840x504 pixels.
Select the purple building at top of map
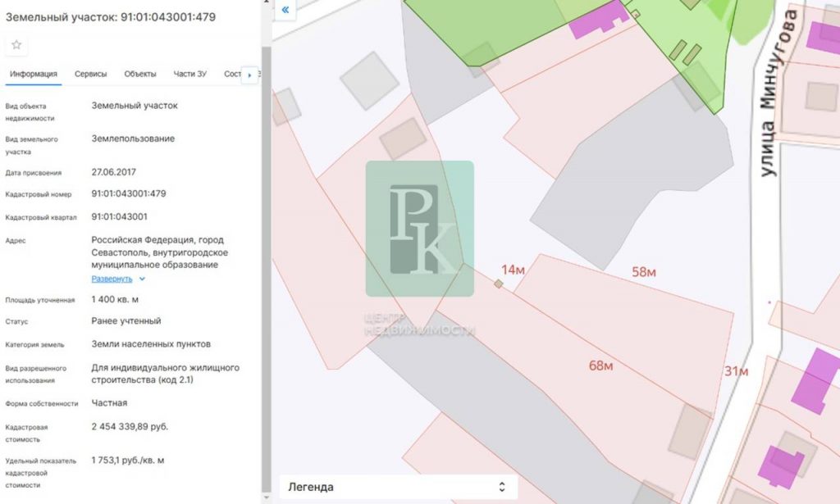(594, 20)
